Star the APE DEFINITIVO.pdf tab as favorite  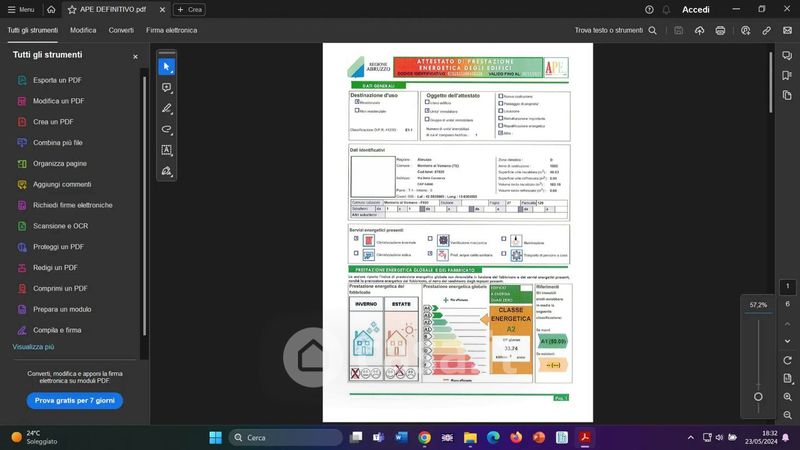click(69, 9)
